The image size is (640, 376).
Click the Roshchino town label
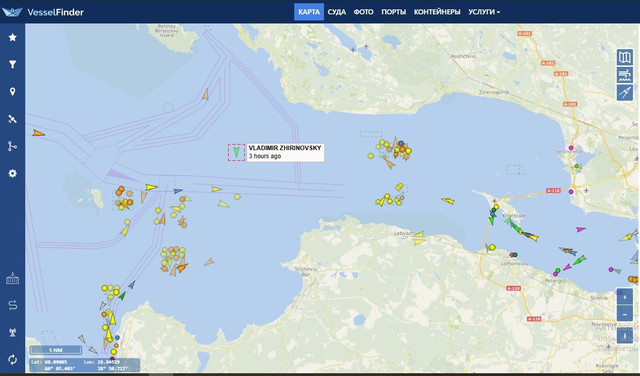(463, 56)
